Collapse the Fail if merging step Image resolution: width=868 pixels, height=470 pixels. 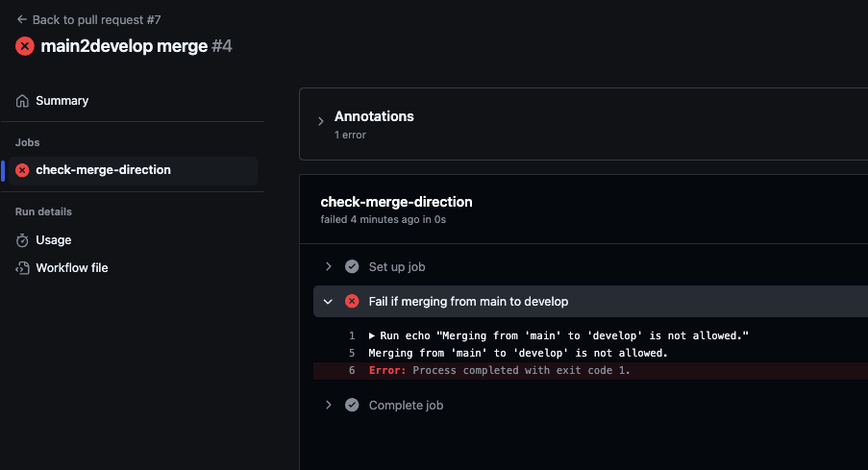[329, 301]
